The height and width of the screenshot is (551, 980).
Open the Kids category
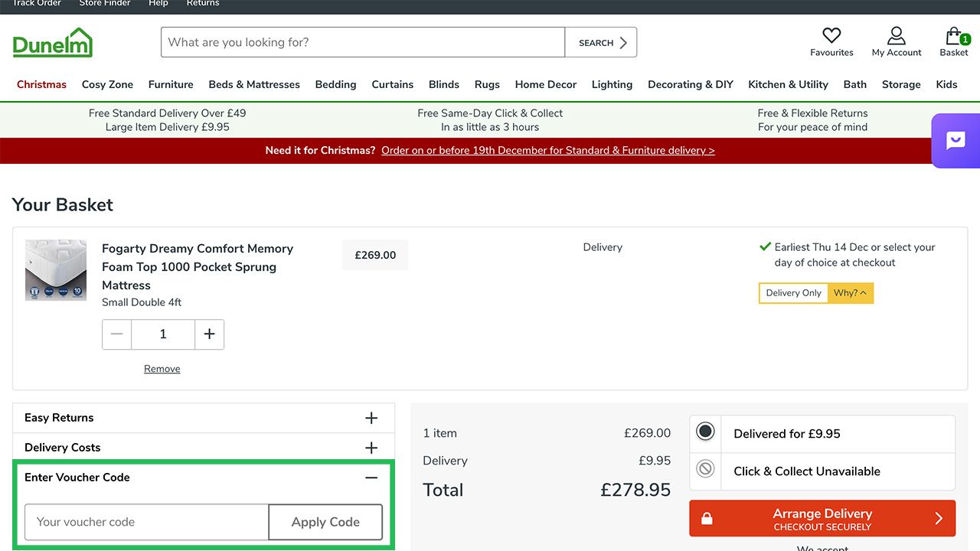[x=947, y=85]
